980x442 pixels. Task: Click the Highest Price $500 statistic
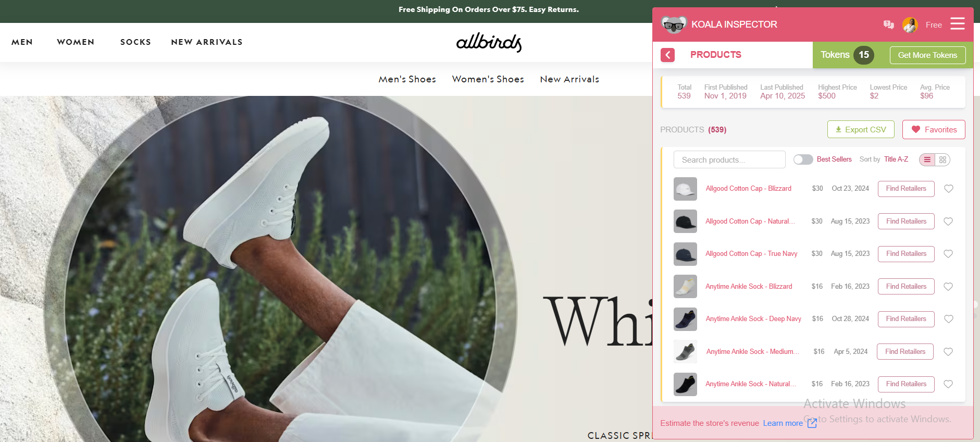point(837,92)
